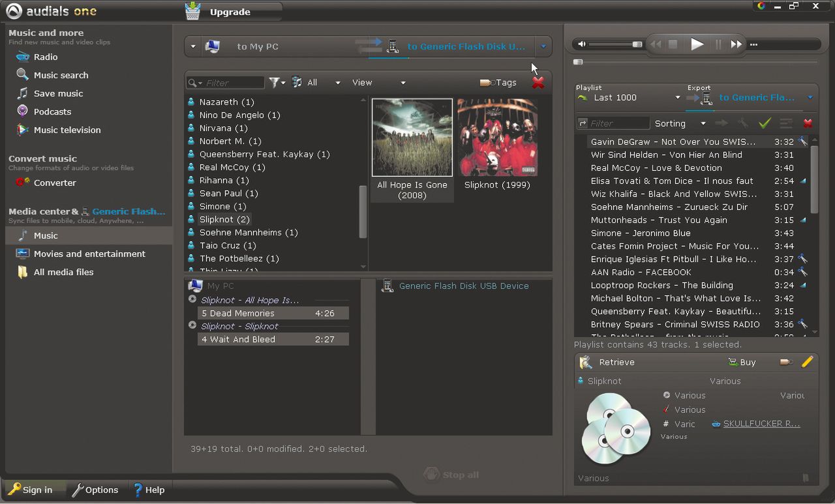The width and height of the screenshot is (835, 504).
Task: Click the playlist list-lines icon
Action: pos(786,123)
